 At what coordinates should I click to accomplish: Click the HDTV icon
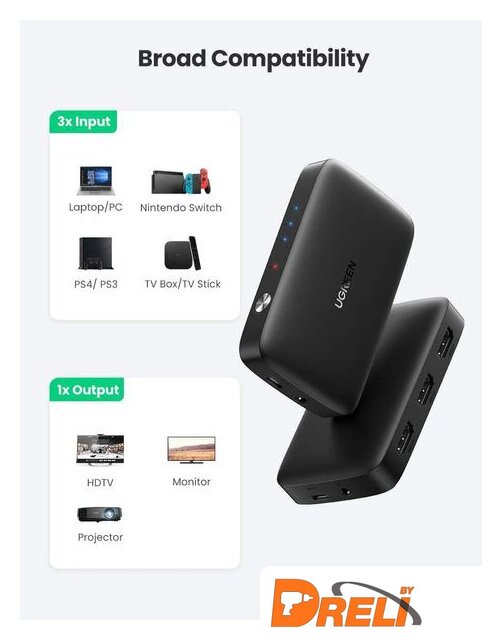coord(100,449)
